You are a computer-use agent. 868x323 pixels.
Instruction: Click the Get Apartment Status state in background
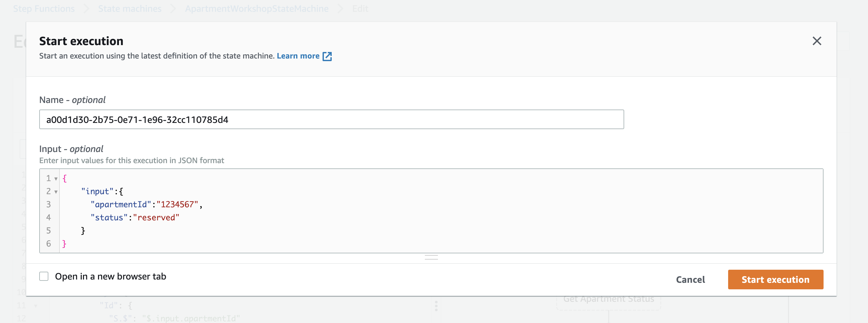pos(609,300)
